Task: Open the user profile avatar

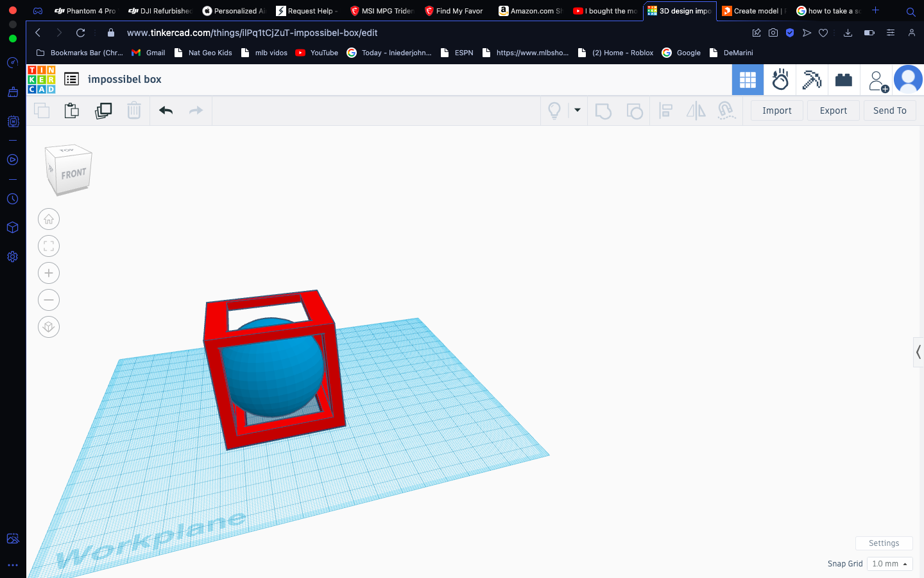Action: click(908, 80)
